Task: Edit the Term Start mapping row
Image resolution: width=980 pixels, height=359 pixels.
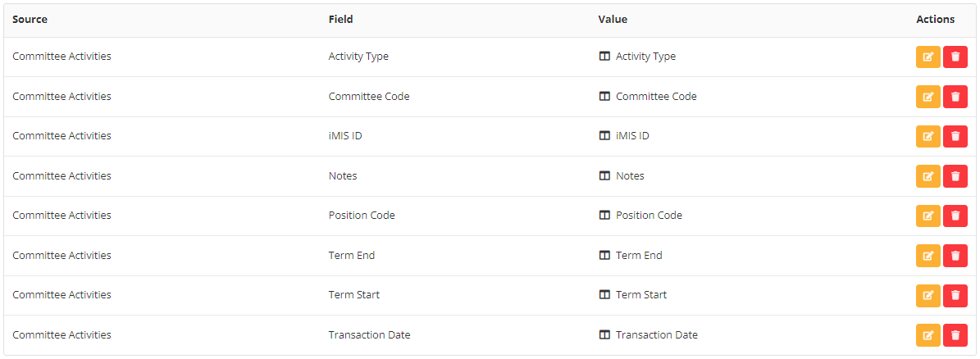Action: point(928,295)
